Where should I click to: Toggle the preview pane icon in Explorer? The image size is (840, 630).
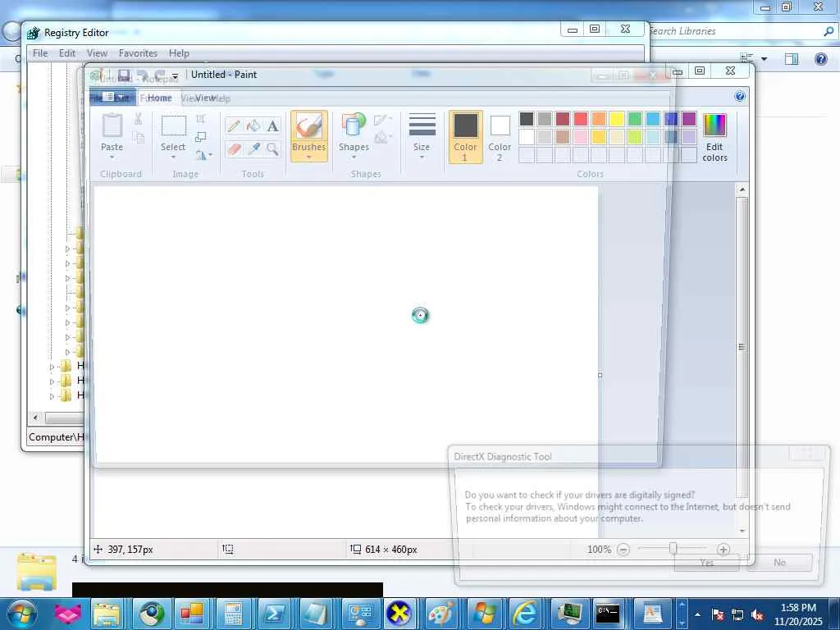pyautogui.click(x=792, y=59)
